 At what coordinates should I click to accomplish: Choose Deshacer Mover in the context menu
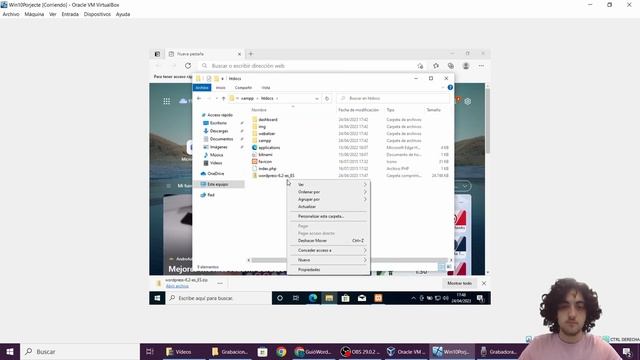[329, 241]
